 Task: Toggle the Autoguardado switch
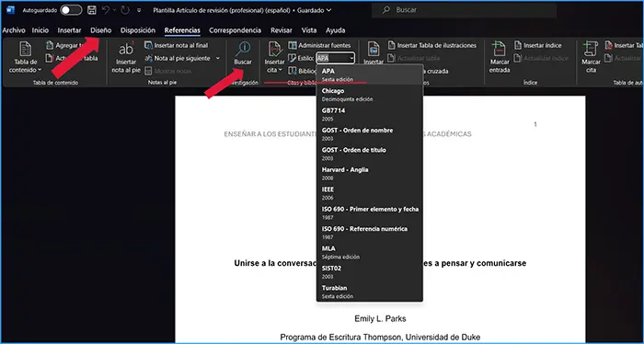click(71, 10)
